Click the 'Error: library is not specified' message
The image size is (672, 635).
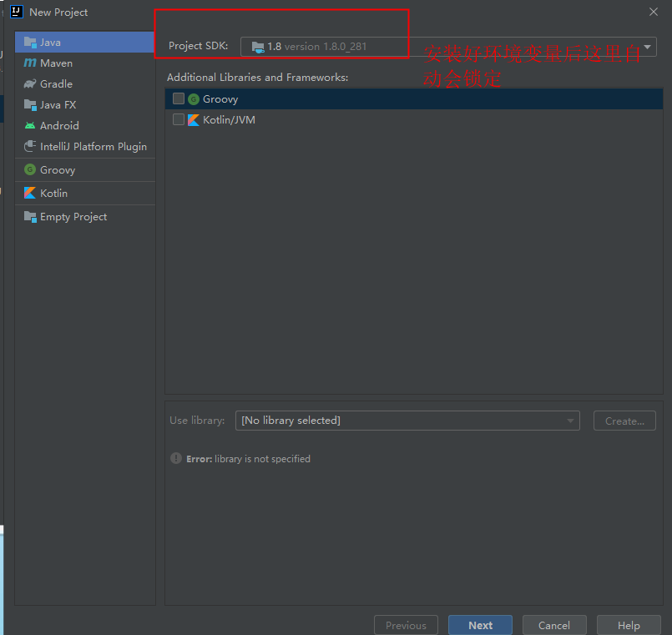point(248,458)
